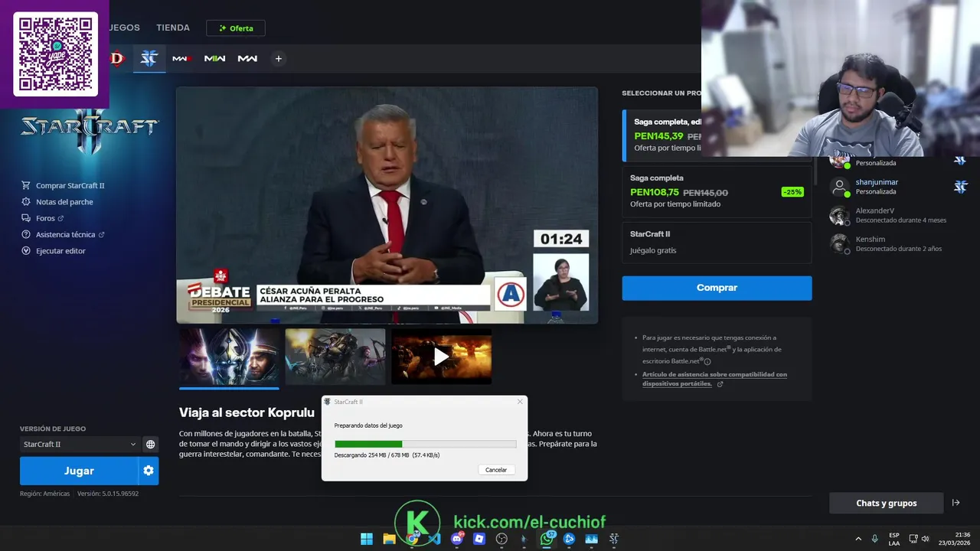980x551 pixels.
Task: Click the StarCraft icon next to shanjunimar
Action: coord(960,187)
